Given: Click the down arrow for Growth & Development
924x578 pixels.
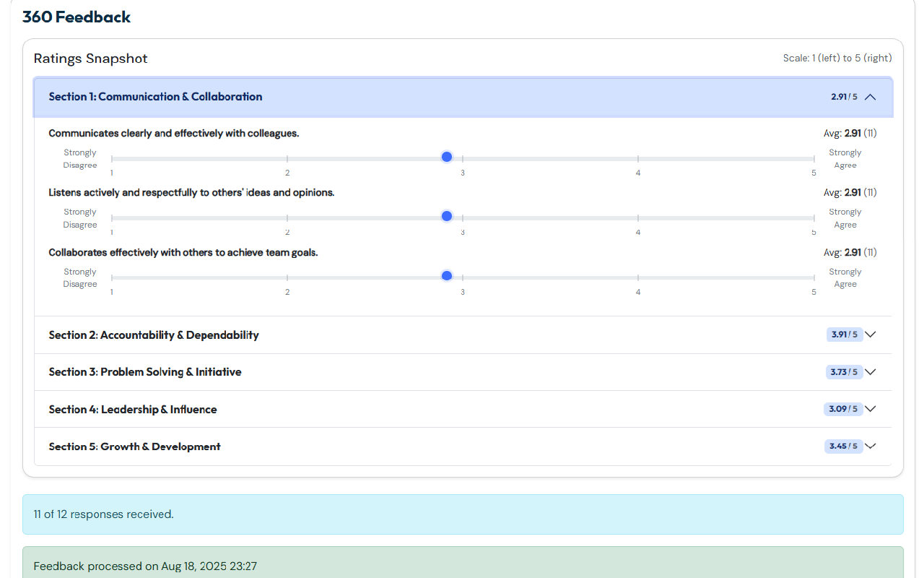Looking at the screenshot, I should (x=870, y=447).
